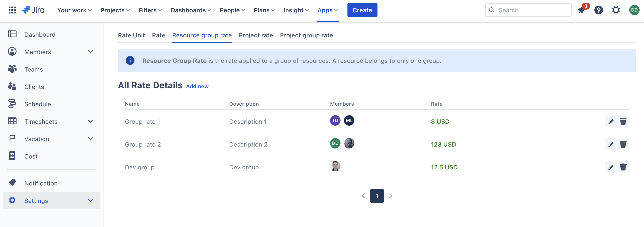Click the Clients sidebar icon

point(12,86)
